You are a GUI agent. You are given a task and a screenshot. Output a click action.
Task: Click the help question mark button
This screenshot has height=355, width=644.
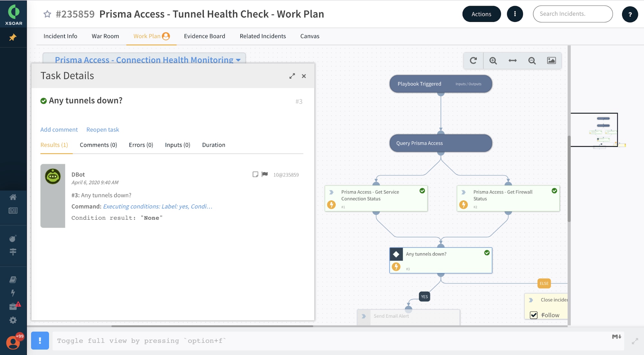[x=630, y=14]
